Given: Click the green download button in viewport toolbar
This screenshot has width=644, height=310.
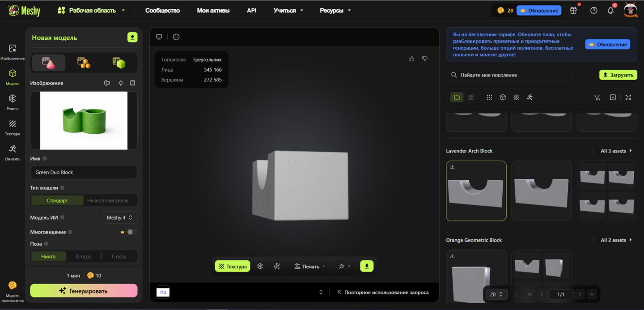Looking at the screenshot, I should point(367,266).
